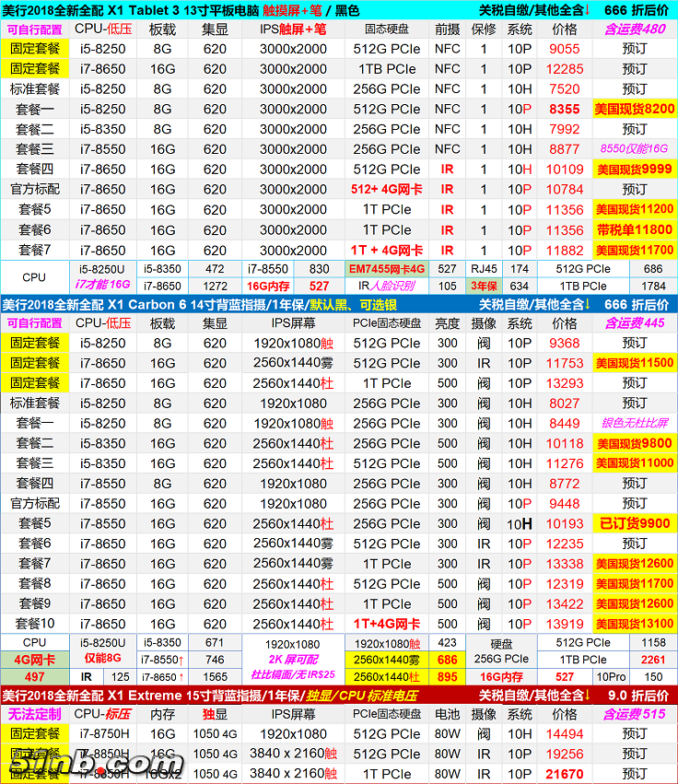
Task: Click the i7才能16G note cell
Action: tap(102, 287)
